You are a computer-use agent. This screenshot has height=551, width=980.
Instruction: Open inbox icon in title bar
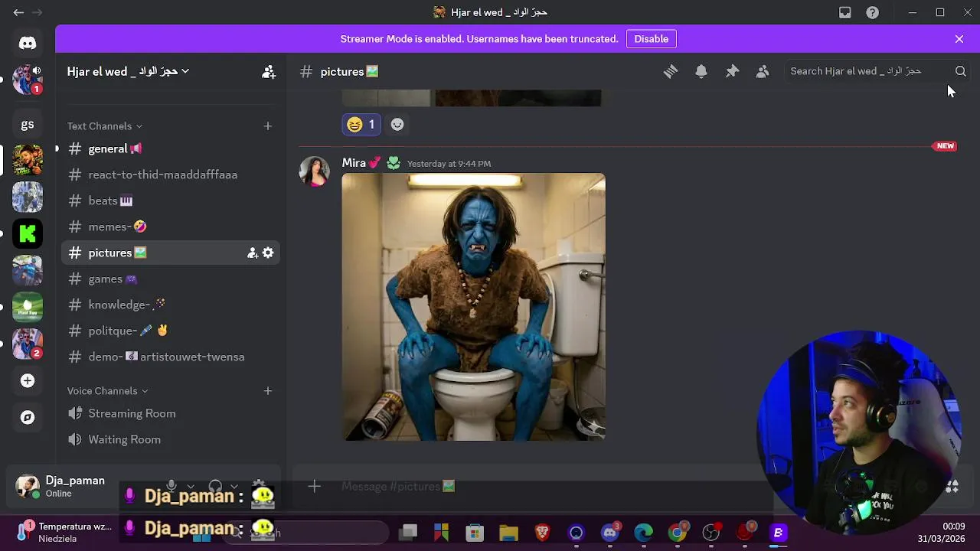845,12
